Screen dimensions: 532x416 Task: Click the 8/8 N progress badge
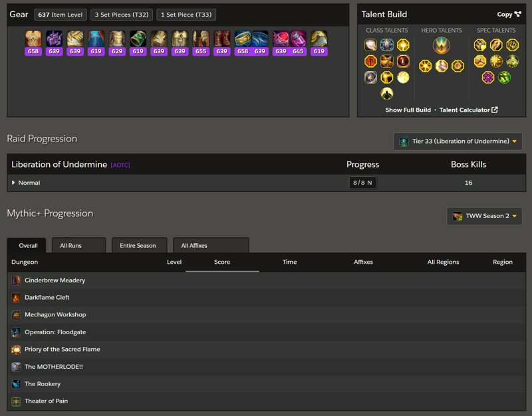(362, 183)
